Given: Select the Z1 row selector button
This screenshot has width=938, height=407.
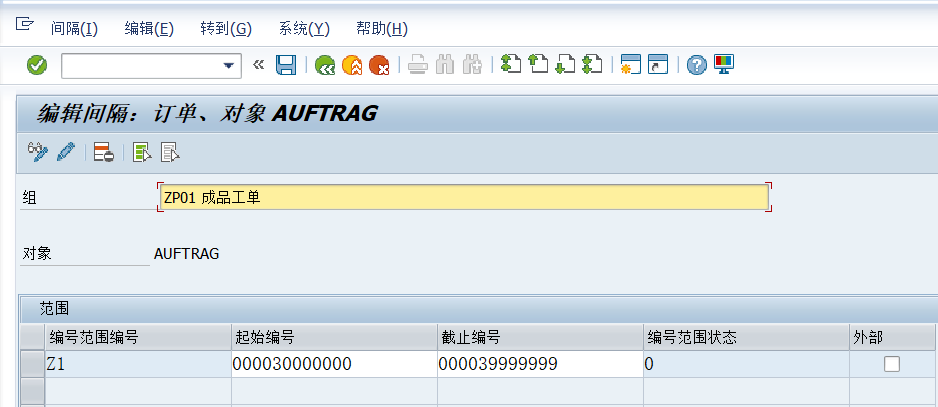Looking at the screenshot, I should click(32, 364).
